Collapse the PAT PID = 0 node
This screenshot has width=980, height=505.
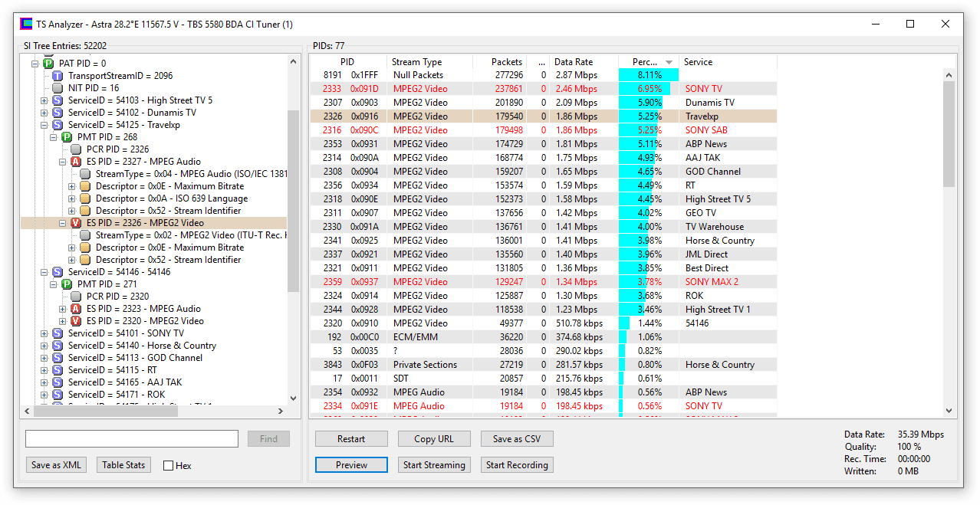[35, 64]
